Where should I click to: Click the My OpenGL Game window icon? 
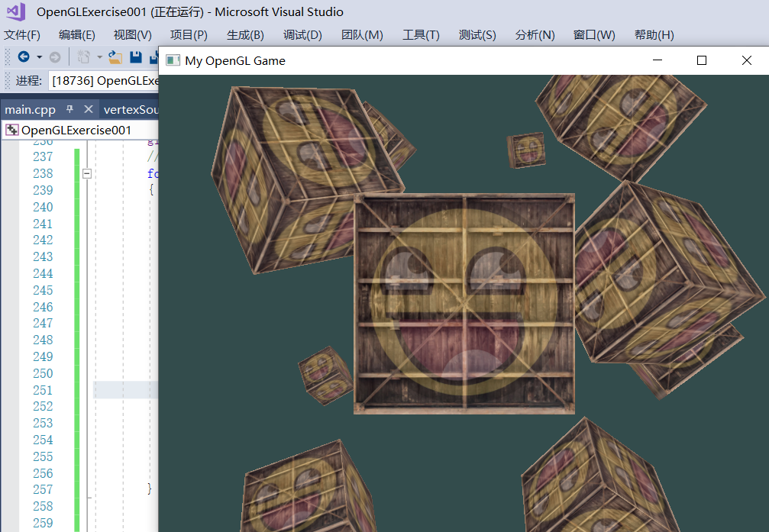173,60
